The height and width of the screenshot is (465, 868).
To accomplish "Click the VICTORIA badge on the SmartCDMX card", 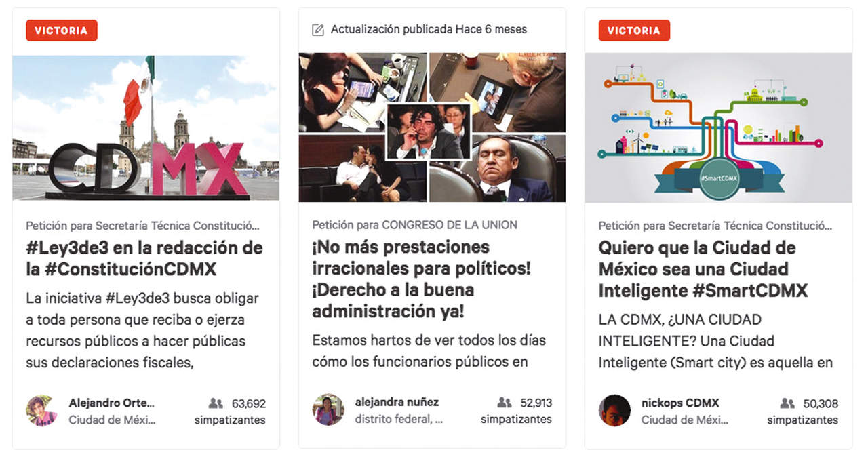I will [x=634, y=31].
